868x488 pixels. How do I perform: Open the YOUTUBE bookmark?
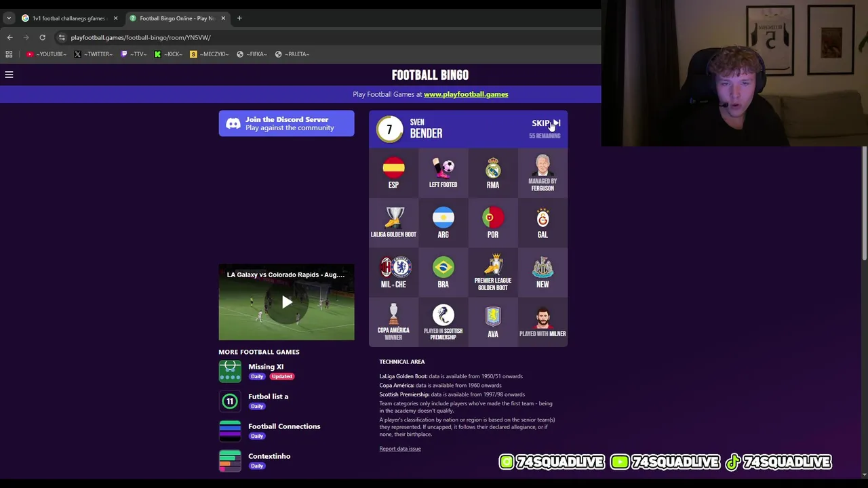pyautogui.click(x=47, y=54)
